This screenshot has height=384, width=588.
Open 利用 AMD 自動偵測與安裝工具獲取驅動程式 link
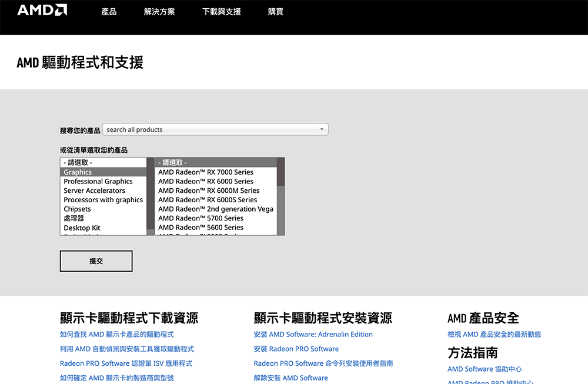click(x=127, y=349)
